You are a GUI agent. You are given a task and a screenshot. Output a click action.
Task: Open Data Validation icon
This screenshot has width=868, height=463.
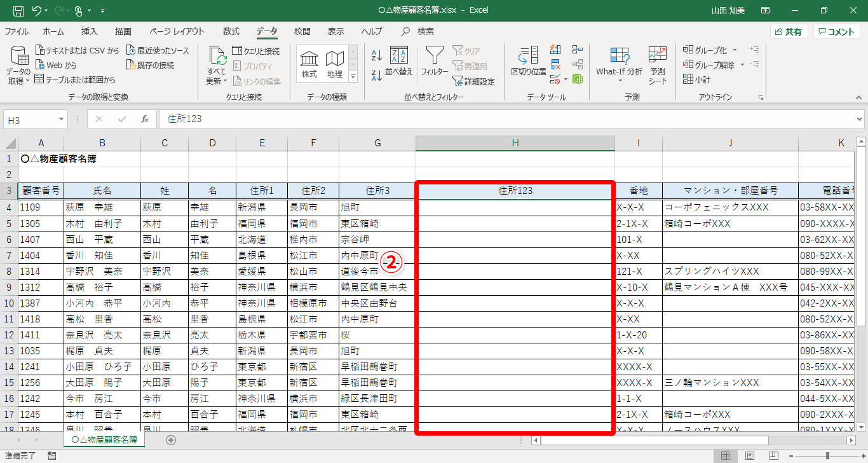click(555, 79)
